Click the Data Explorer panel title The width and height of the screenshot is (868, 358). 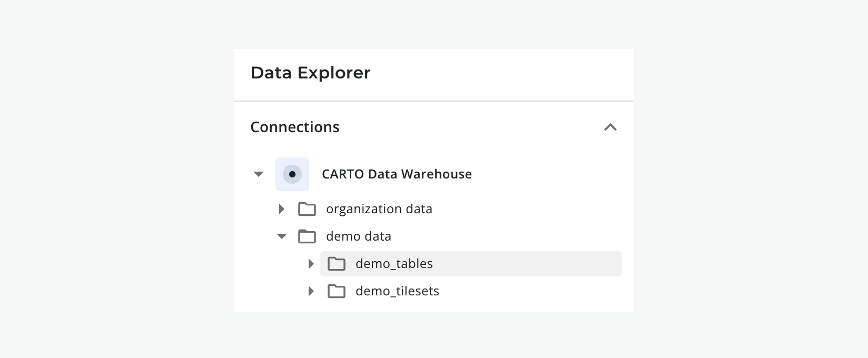310,73
